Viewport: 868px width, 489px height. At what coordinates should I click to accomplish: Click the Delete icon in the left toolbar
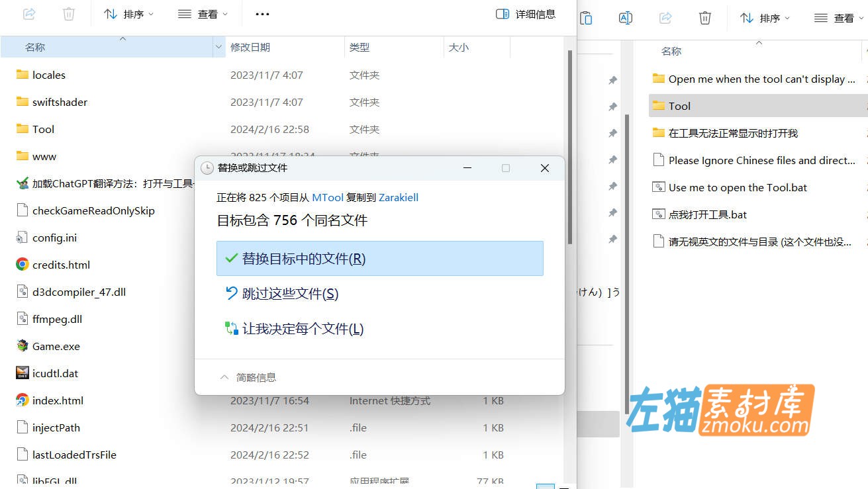coord(69,13)
